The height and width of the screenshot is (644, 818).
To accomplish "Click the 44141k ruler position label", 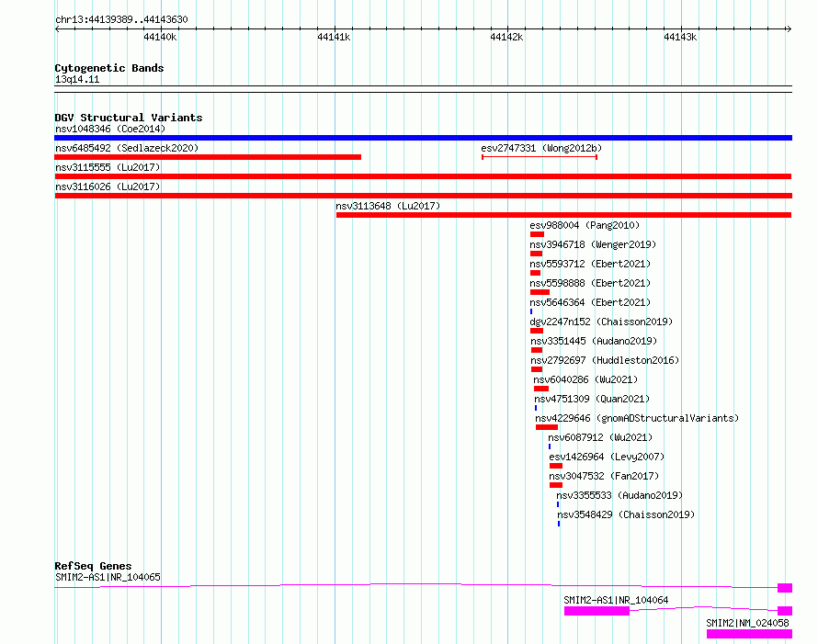I will [x=334, y=37].
